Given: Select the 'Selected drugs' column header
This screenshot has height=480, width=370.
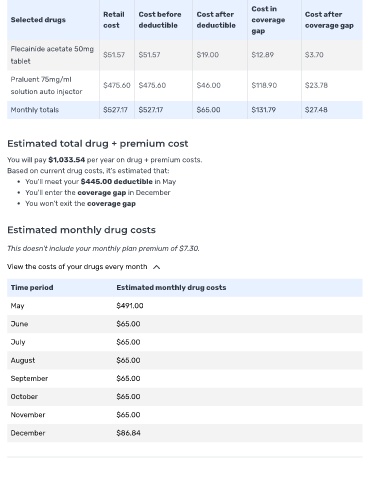Looking at the screenshot, I should click(x=38, y=20).
